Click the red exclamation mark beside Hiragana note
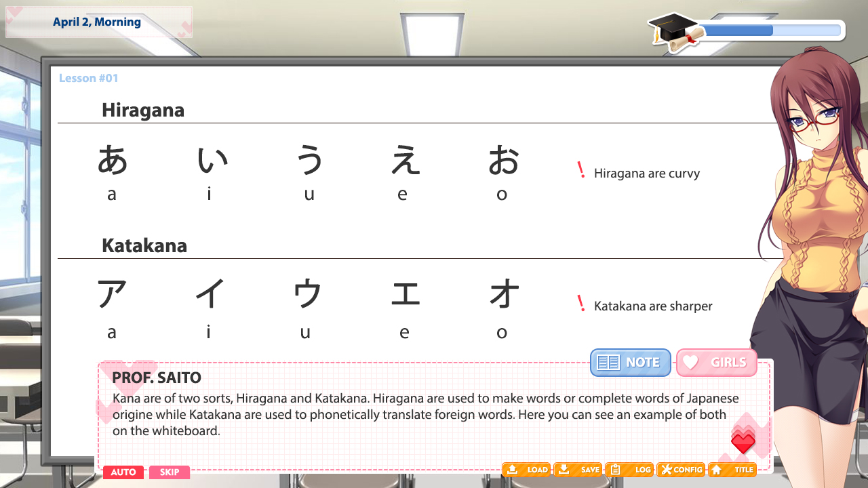Screen dimensions: 868x488 [581, 170]
